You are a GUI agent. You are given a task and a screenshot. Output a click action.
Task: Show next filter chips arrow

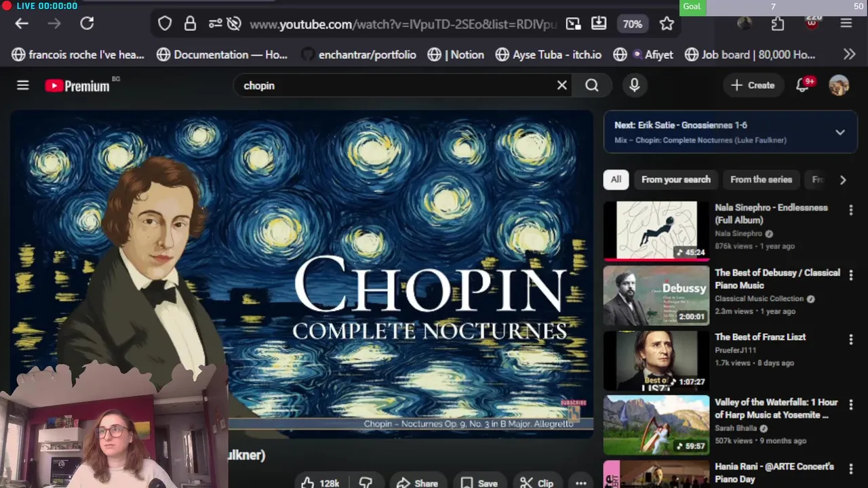(x=842, y=180)
